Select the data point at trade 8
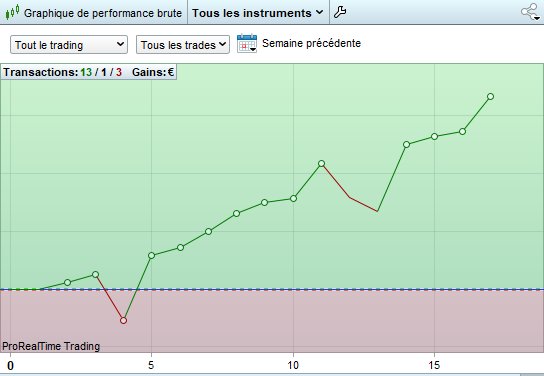This screenshot has width=544, height=376. coord(237,213)
